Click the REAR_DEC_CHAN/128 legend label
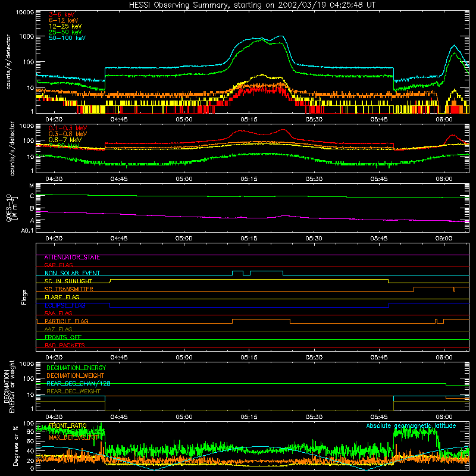 [x=79, y=384]
